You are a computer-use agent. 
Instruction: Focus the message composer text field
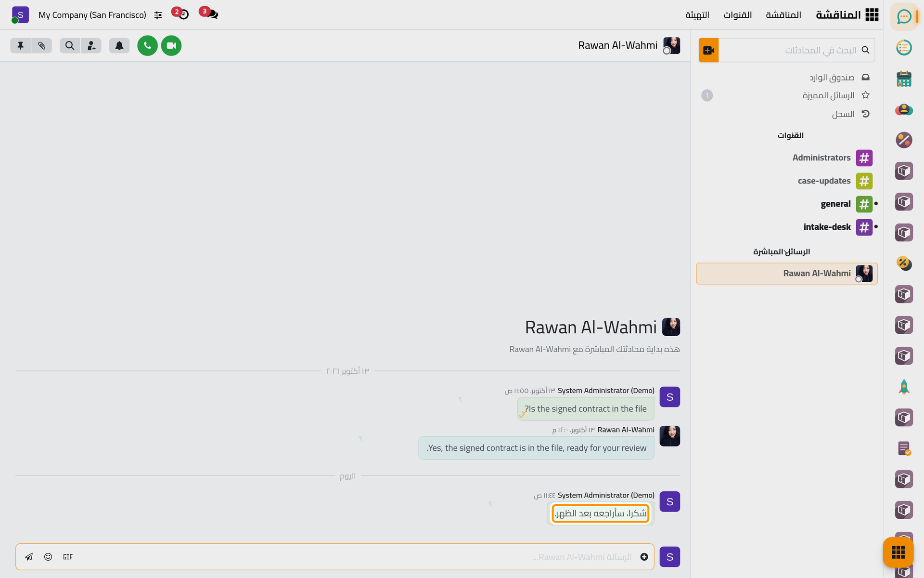(x=356, y=557)
